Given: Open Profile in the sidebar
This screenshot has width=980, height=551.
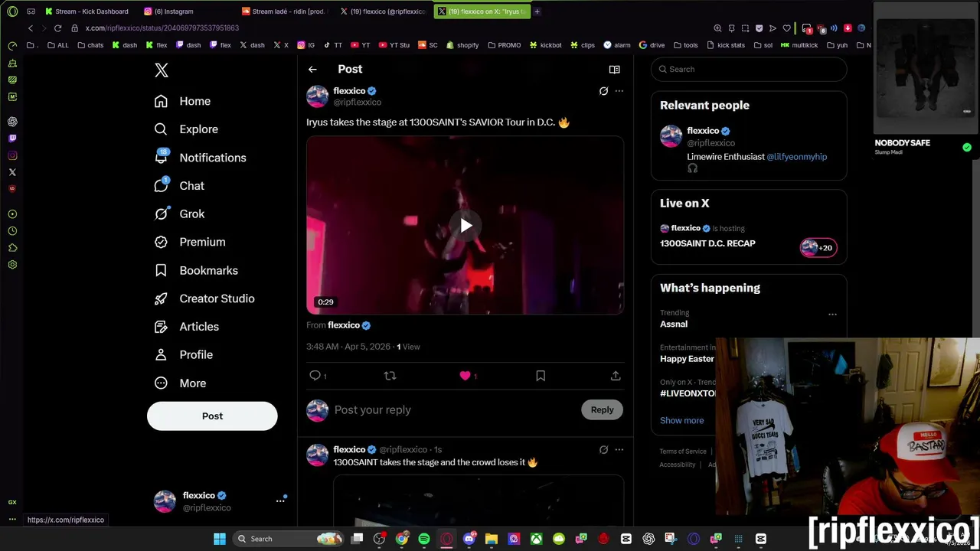Looking at the screenshot, I should click(184, 355).
